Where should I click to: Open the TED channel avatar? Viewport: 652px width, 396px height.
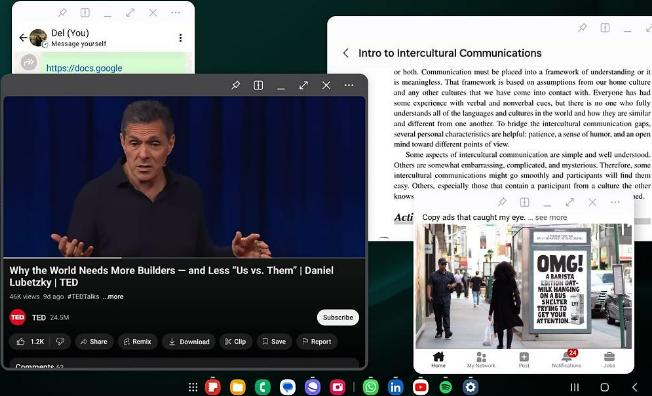coord(17,317)
